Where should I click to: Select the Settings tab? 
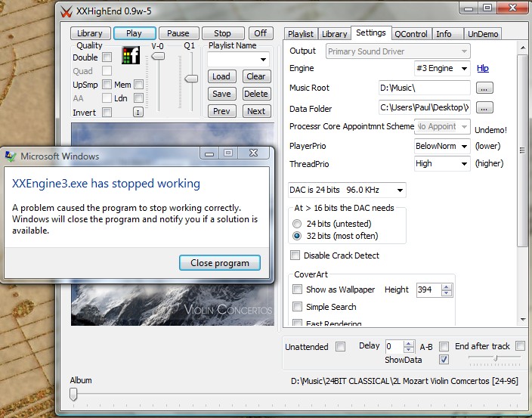371,33
